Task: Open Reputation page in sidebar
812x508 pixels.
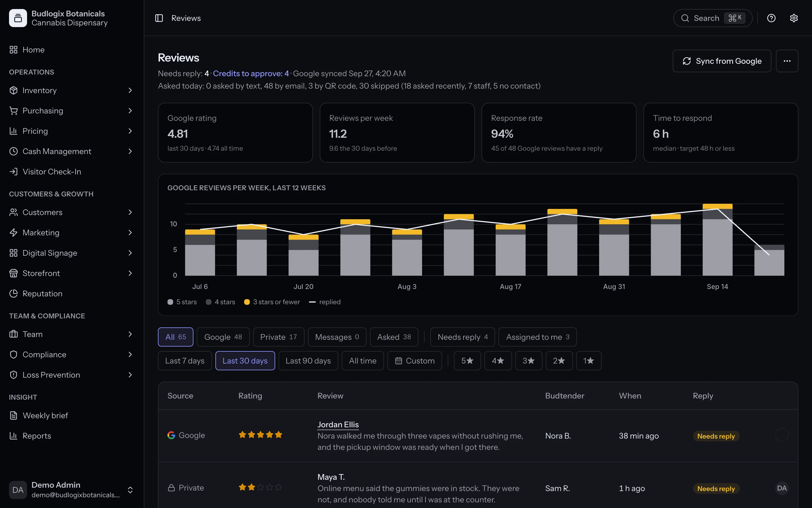Action: click(x=72, y=294)
